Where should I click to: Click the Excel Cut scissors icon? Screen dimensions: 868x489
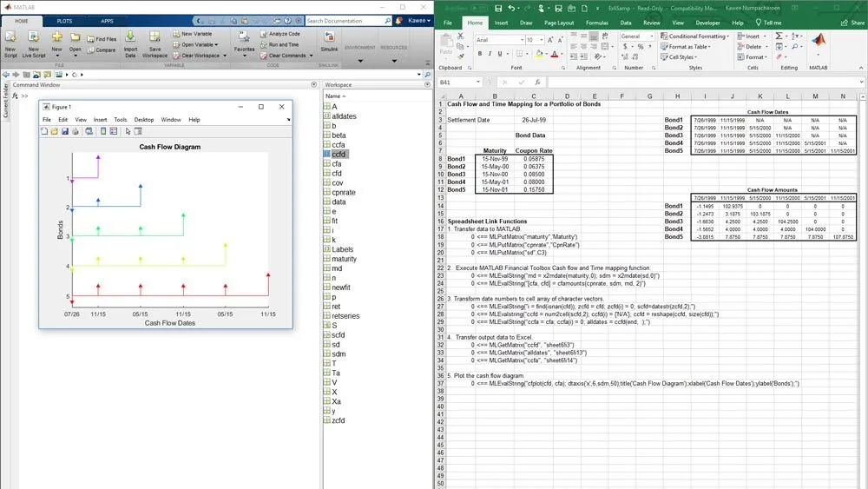[x=460, y=36]
